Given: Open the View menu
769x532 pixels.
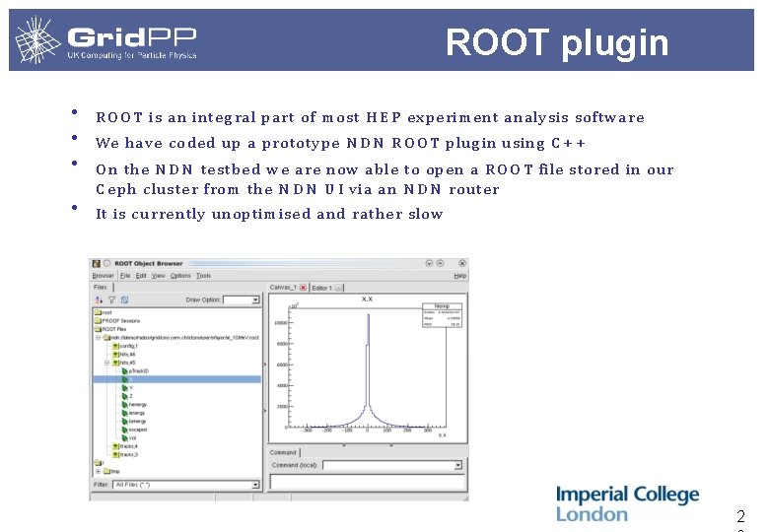Looking at the screenshot, I should (159, 276).
